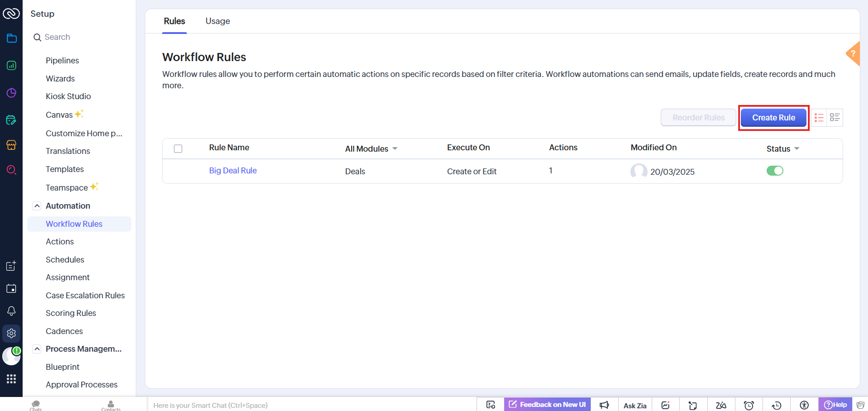This screenshot has height=411, width=868.
Task: Collapse the Automation section chevron
Action: pyautogui.click(x=37, y=206)
